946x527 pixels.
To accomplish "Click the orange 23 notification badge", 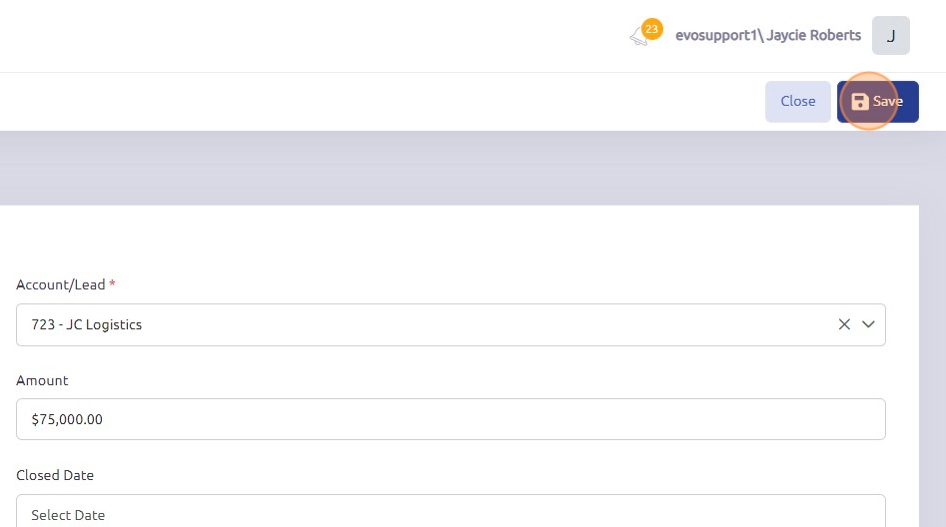I will pos(652,29).
